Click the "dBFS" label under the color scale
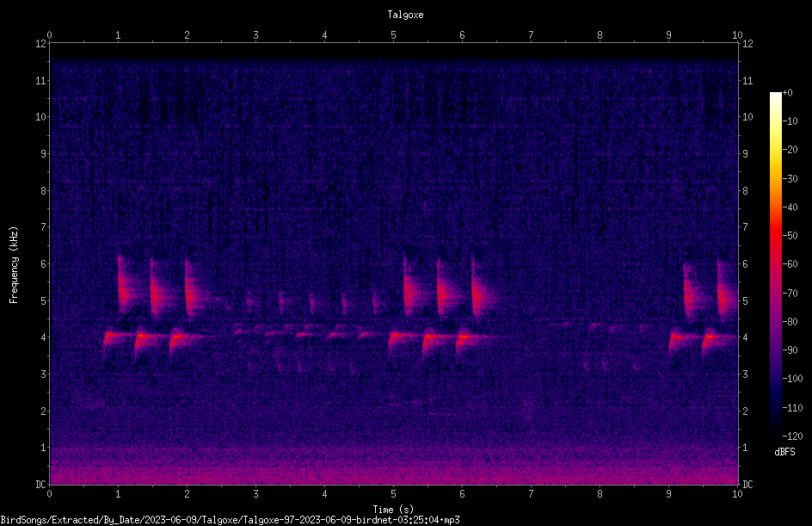Screen dimensions: 812x526 point(784,452)
